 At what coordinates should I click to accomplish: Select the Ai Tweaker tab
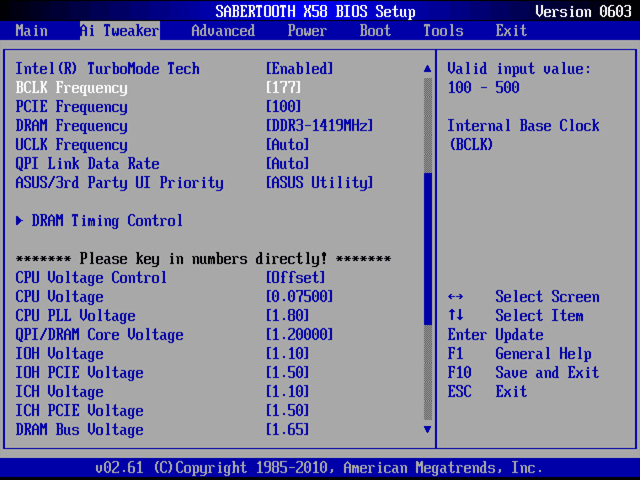[x=120, y=31]
